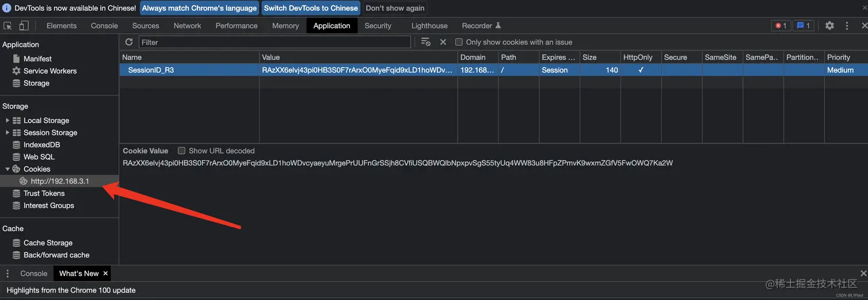Open Service Workers in the sidebar
868x300 pixels.
50,71
